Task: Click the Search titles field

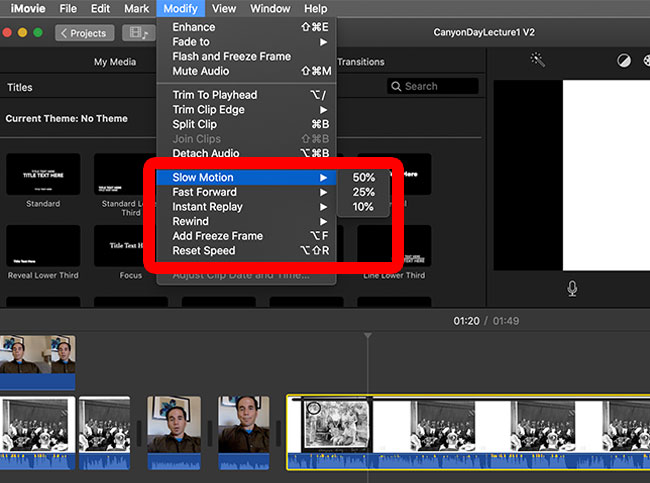Action: point(433,86)
